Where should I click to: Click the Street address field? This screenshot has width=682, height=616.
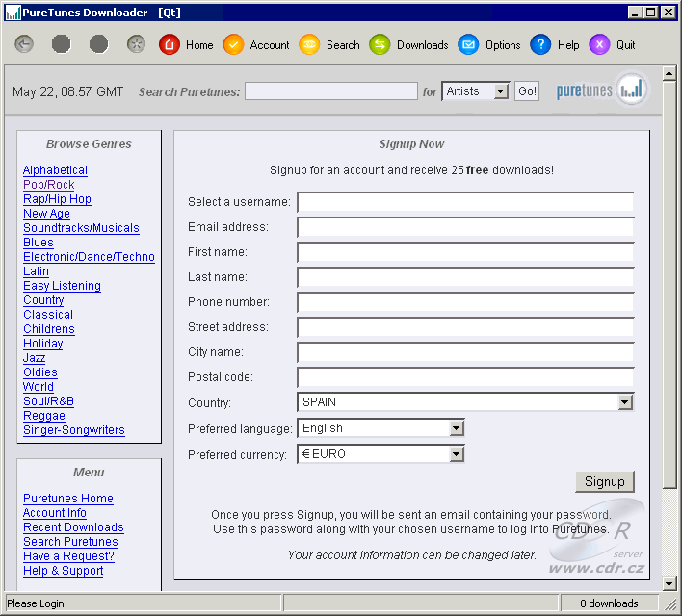465,327
